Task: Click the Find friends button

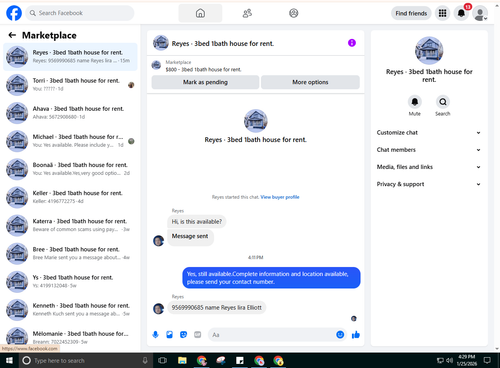Action: 411,13
